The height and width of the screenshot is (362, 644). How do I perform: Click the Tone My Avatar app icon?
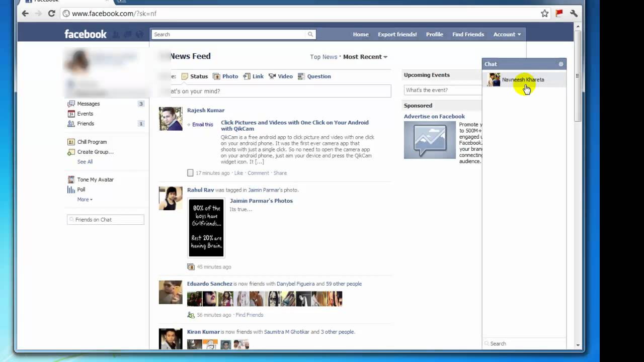(71, 179)
